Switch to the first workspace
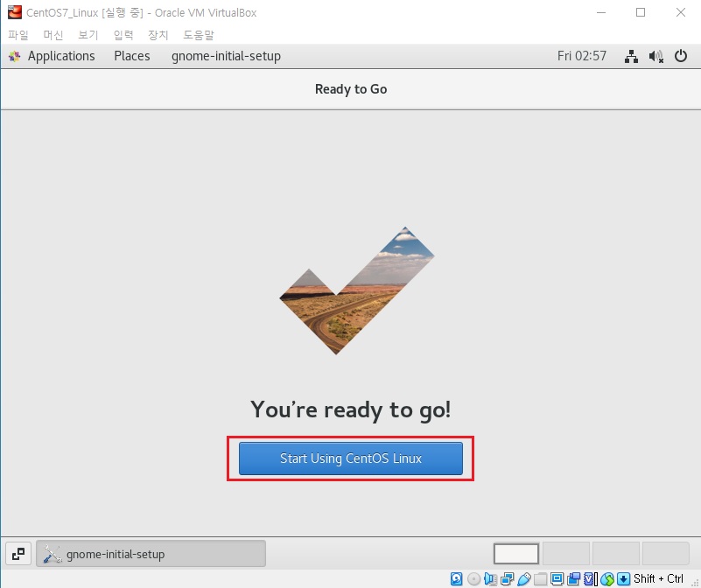Screen dimensions: 701x588 click(x=516, y=554)
